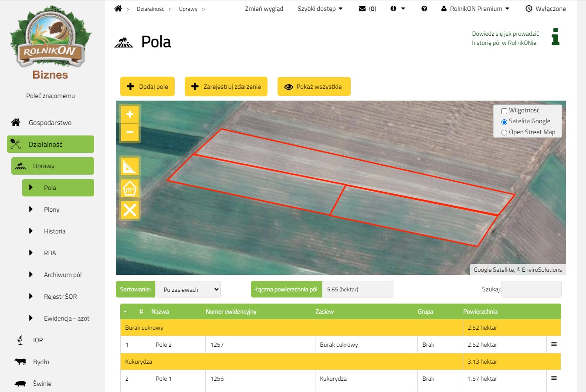
Task: Click the Szukaj search field
Action: (x=531, y=289)
